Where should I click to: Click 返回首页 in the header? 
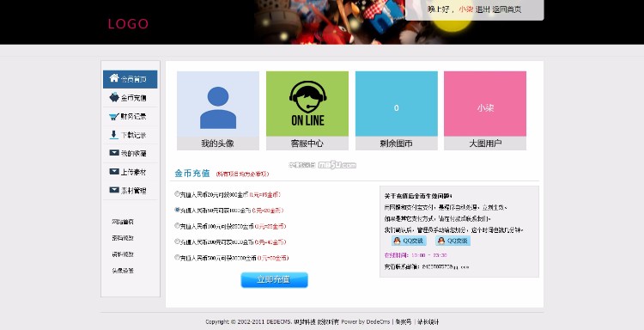pos(507,9)
